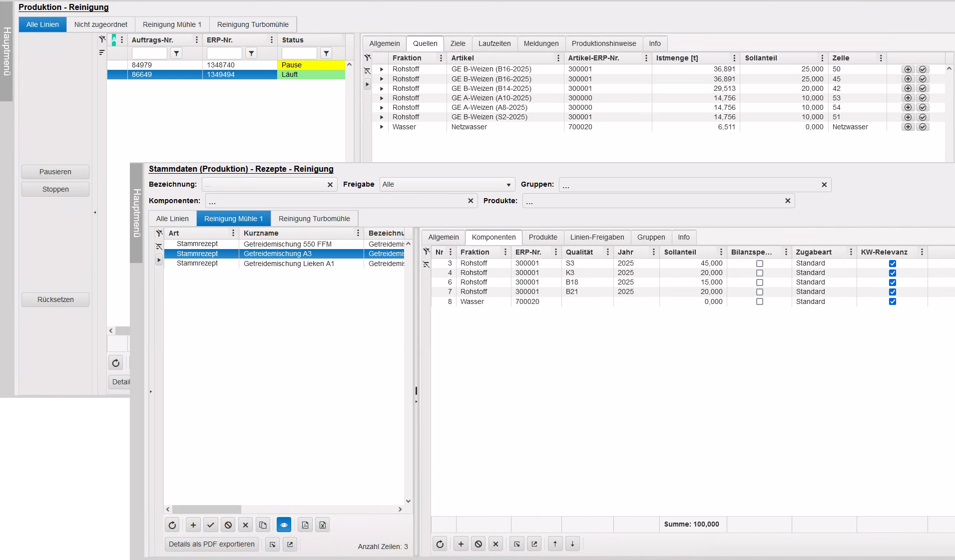Image resolution: width=955 pixels, height=560 pixels.
Task: Expand the GE B-Weizen (B14-2025) source row
Action: [x=382, y=88]
